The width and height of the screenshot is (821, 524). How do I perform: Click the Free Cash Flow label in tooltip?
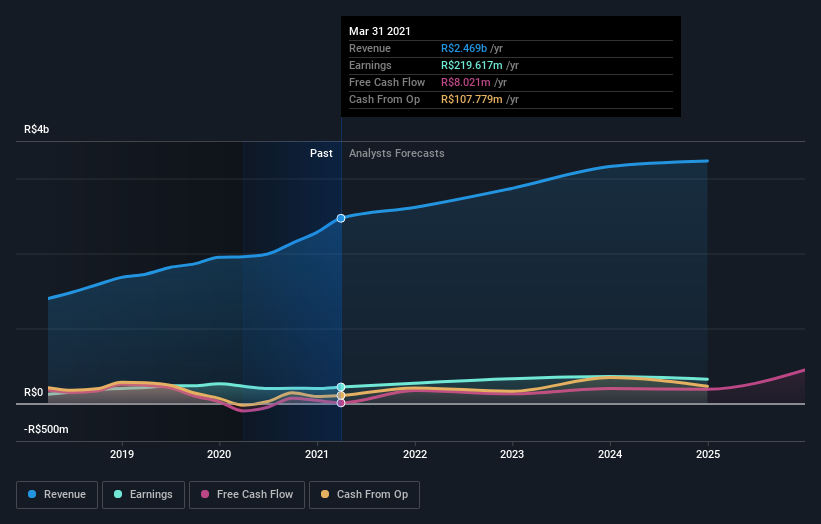(x=387, y=82)
